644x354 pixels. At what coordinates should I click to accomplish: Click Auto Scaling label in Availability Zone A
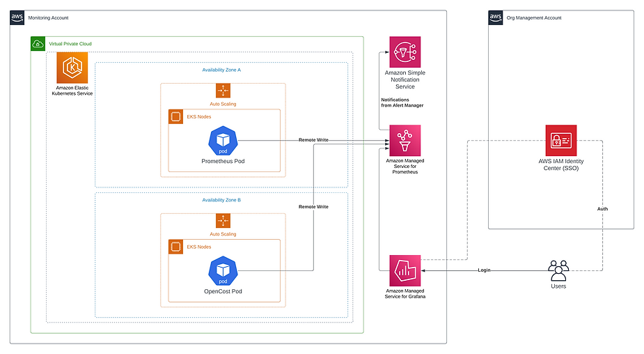coord(223,104)
